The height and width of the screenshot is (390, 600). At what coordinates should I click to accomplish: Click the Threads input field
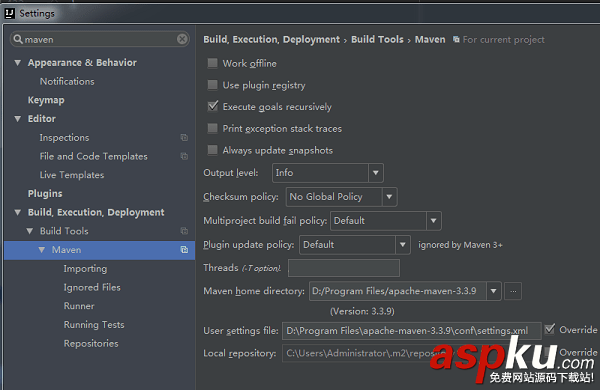click(x=344, y=268)
